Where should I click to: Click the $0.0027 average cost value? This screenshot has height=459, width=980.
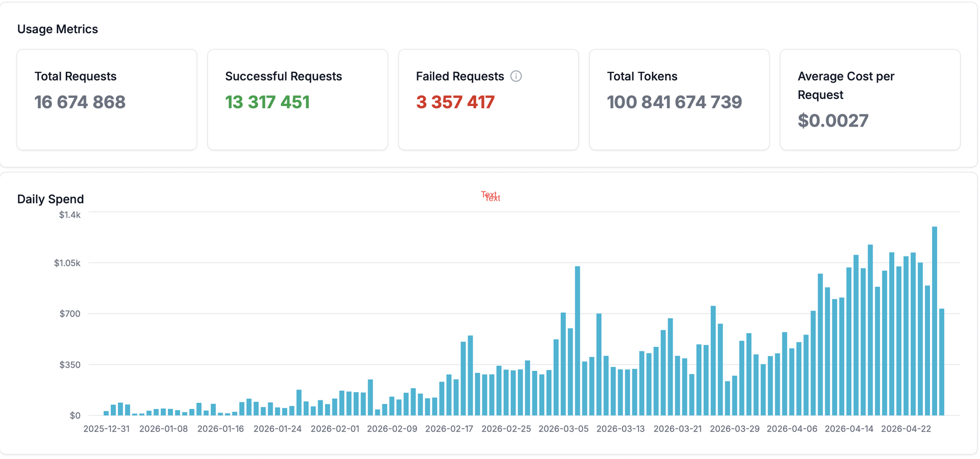coord(833,121)
